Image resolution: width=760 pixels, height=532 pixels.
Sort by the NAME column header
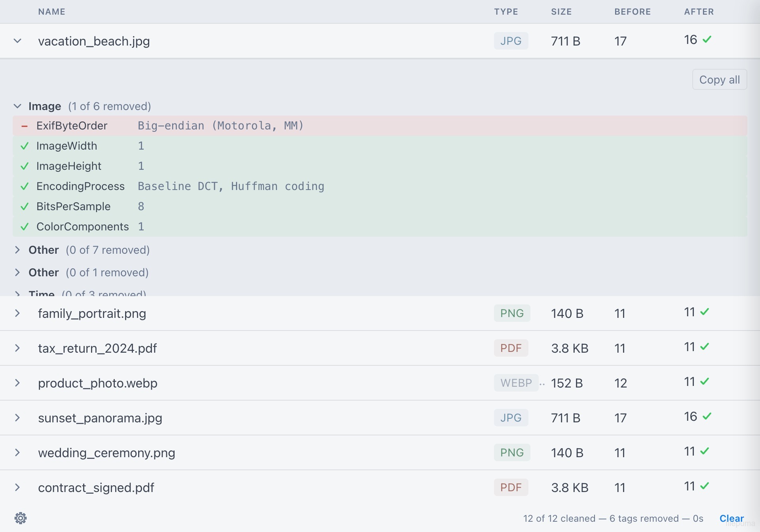pos(52,11)
